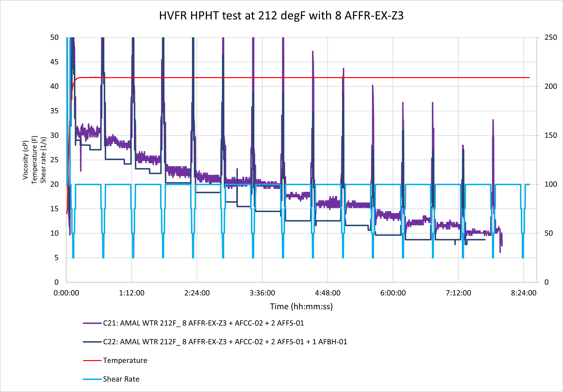Image resolution: width=563 pixels, height=392 pixels.
Task: Click the left axis value 50
Action: (x=54, y=38)
